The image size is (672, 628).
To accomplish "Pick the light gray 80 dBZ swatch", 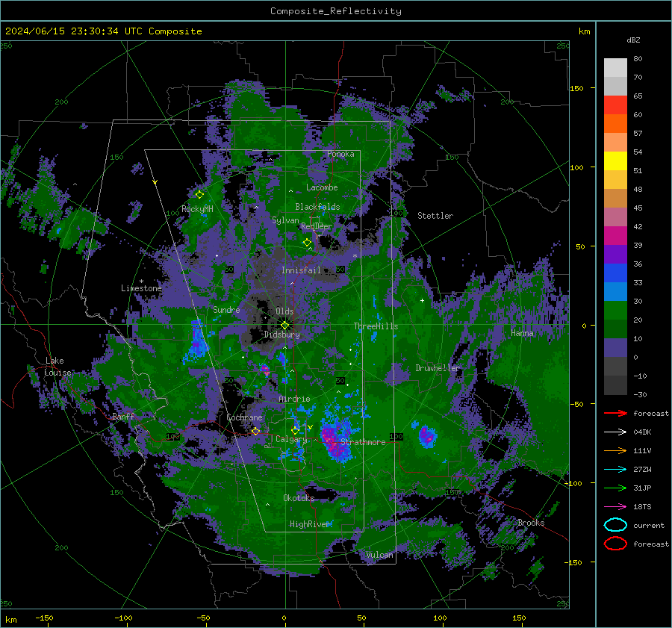I will click(615, 68).
